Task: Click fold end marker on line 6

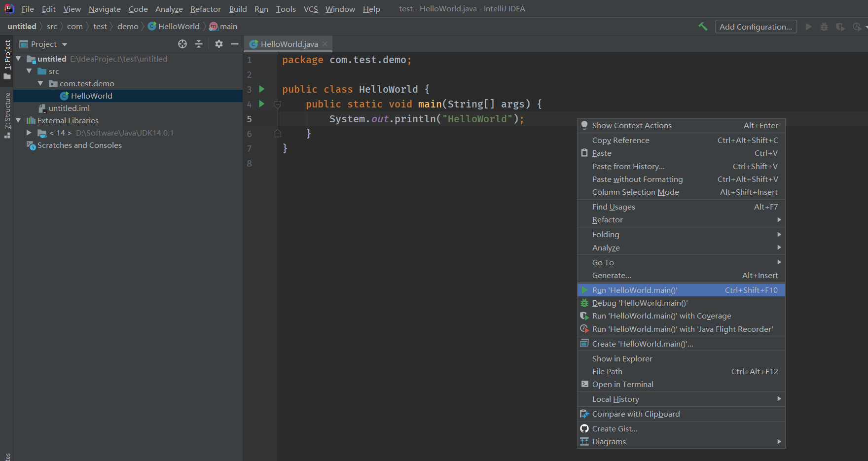Action: (x=278, y=134)
